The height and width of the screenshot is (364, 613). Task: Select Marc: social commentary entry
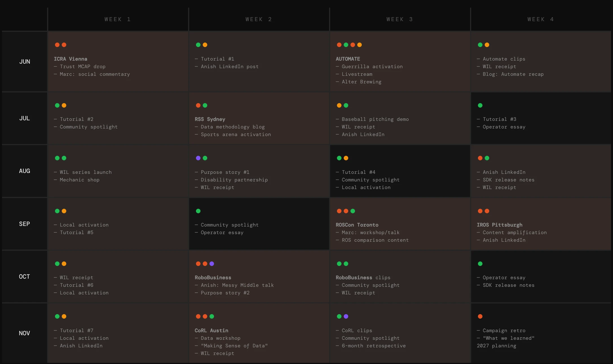click(92, 74)
